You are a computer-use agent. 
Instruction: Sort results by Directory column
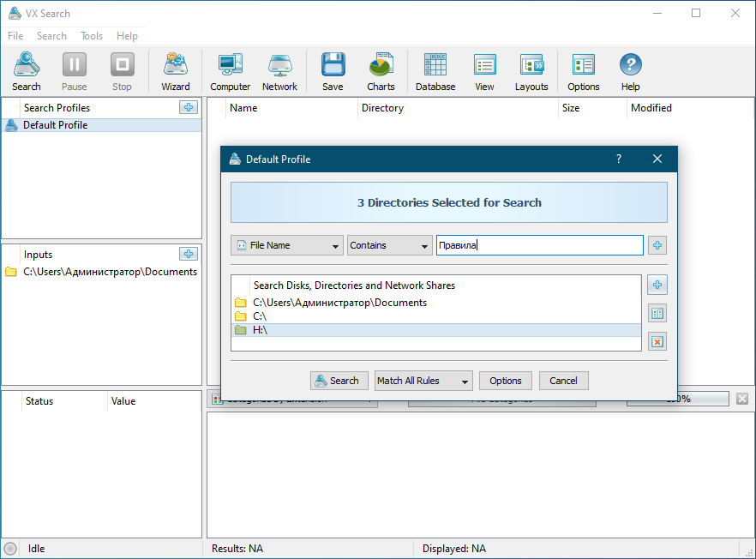coord(458,108)
